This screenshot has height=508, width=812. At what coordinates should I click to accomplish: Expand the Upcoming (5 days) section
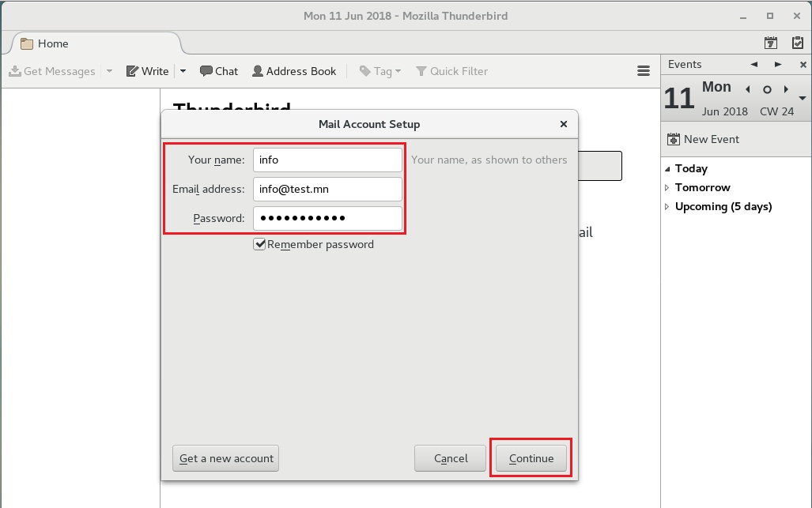pyautogui.click(x=667, y=207)
